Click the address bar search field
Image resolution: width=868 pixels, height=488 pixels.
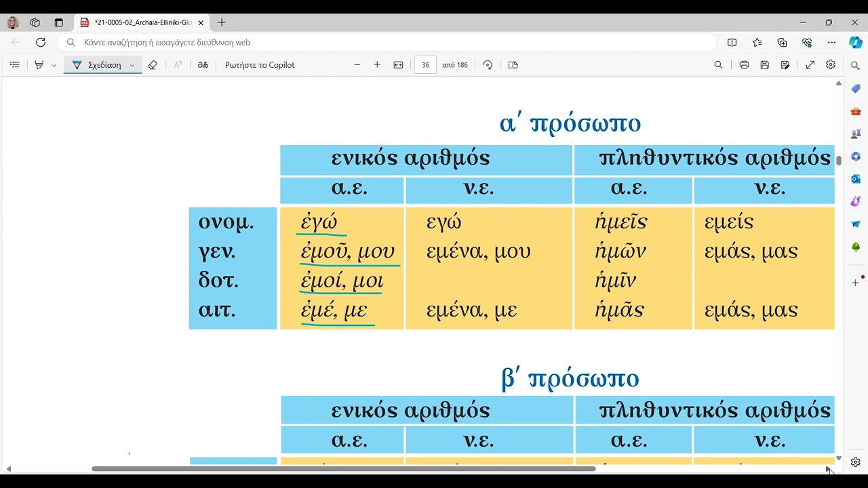pyautogui.click(x=387, y=42)
